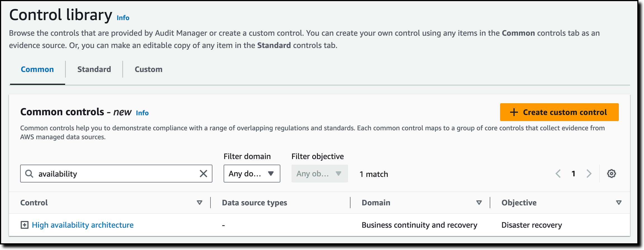The width and height of the screenshot is (644, 250).
Task: Select page number 1 in pagination
Action: (573, 174)
